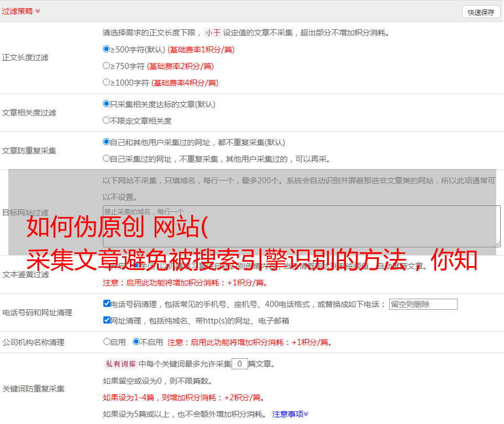Click the 文章相关度过滤 row label
This screenshot has width=504, height=424.
click(29, 113)
